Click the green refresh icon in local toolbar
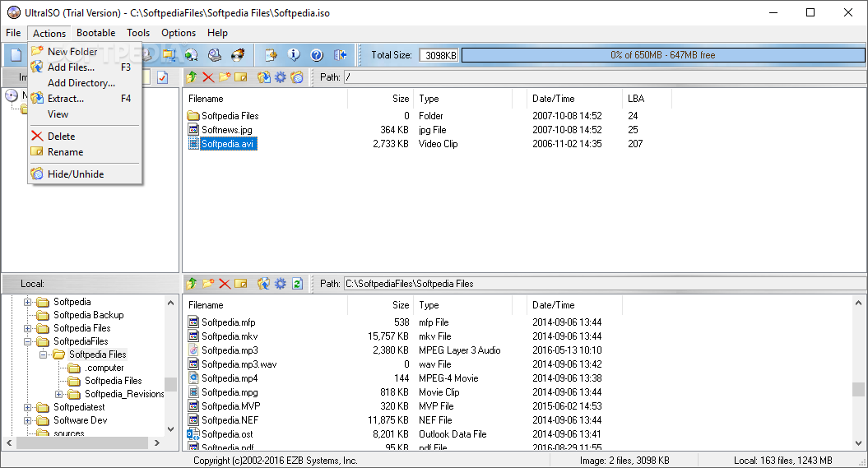 (x=297, y=284)
